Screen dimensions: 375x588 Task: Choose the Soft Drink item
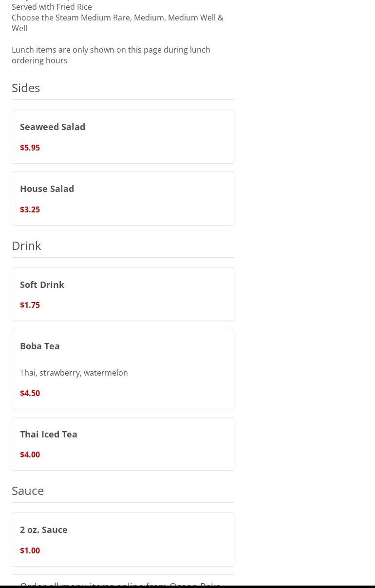[x=42, y=285]
